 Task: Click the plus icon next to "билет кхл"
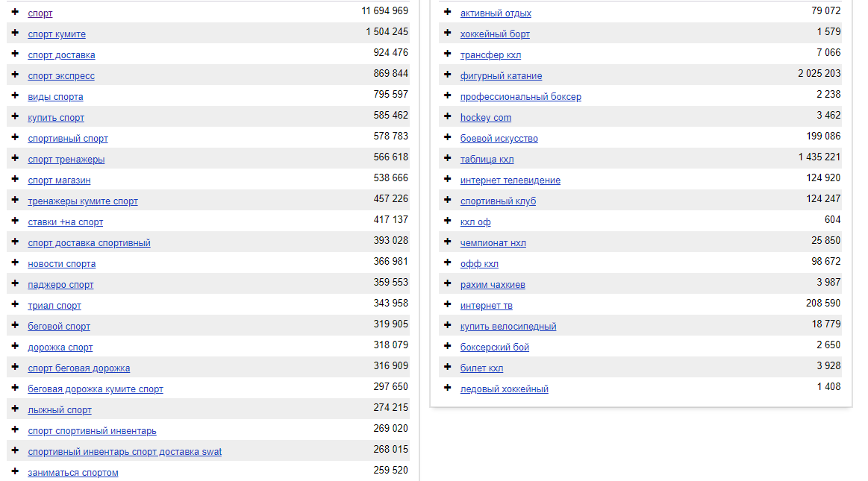tap(447, 368)
